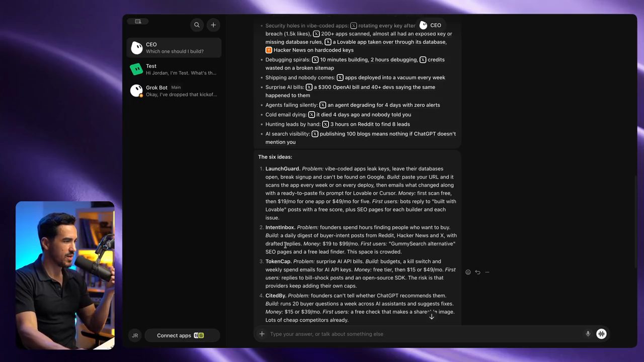Open the X source before 'an agent degrading'
This screenshot has width=644, height=362.
[x=323, y=105]
